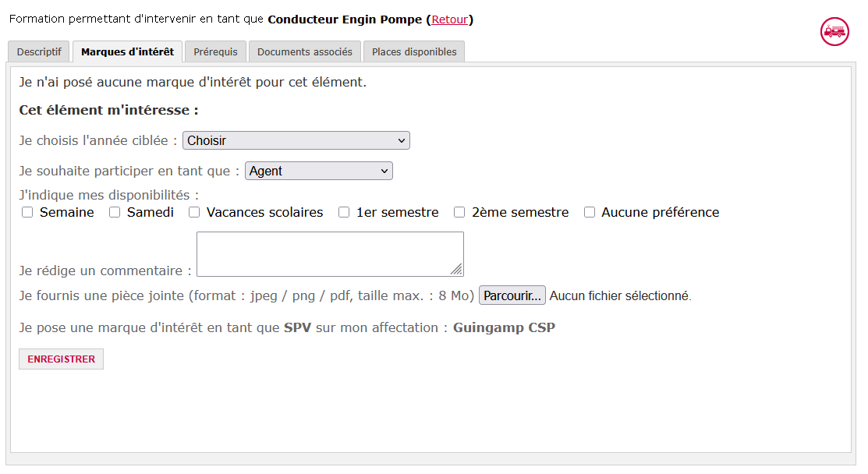Follow the Retour link
Viewport: 868px width, 474px height.
(449, 19)
